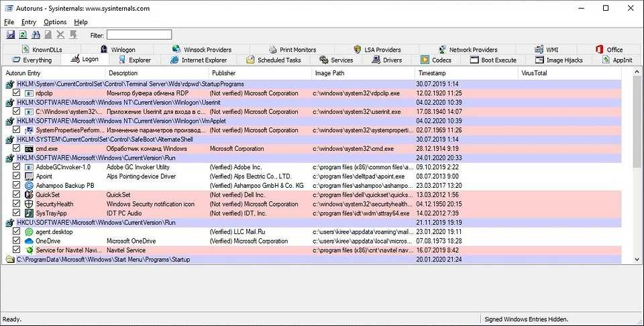Click the Refresh toolbar icon
The height and width of the screenshot is (326, 644).
click(x=23, y=35)
